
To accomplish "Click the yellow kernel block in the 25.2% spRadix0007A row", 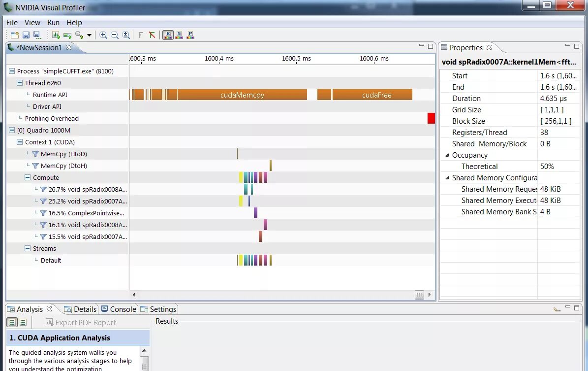I will coord(241,202).
